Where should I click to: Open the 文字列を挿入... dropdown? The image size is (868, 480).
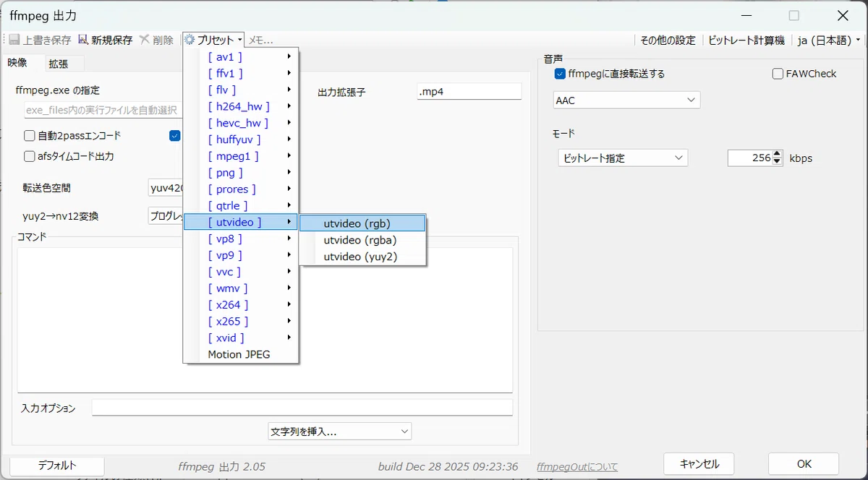[339, 431]
